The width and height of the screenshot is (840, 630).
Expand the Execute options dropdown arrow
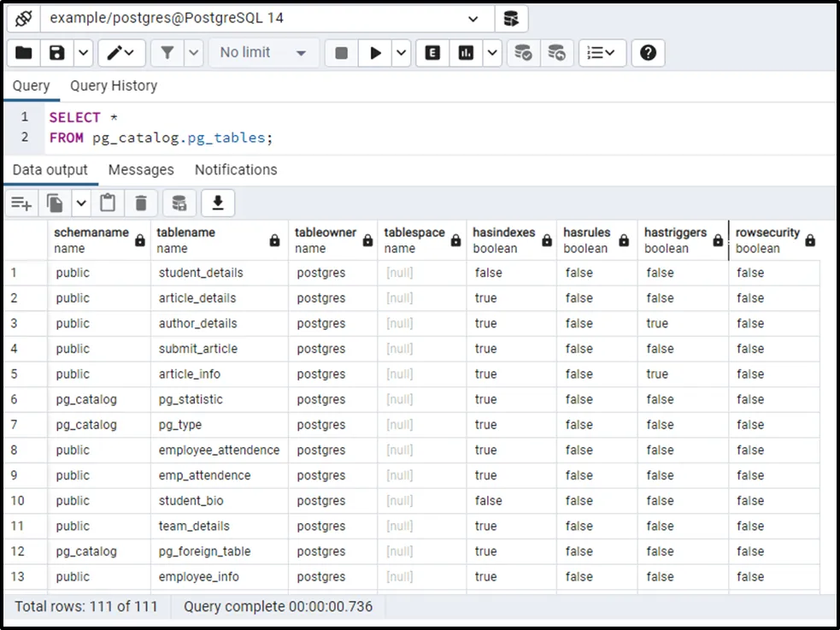(x=402, y=53)
